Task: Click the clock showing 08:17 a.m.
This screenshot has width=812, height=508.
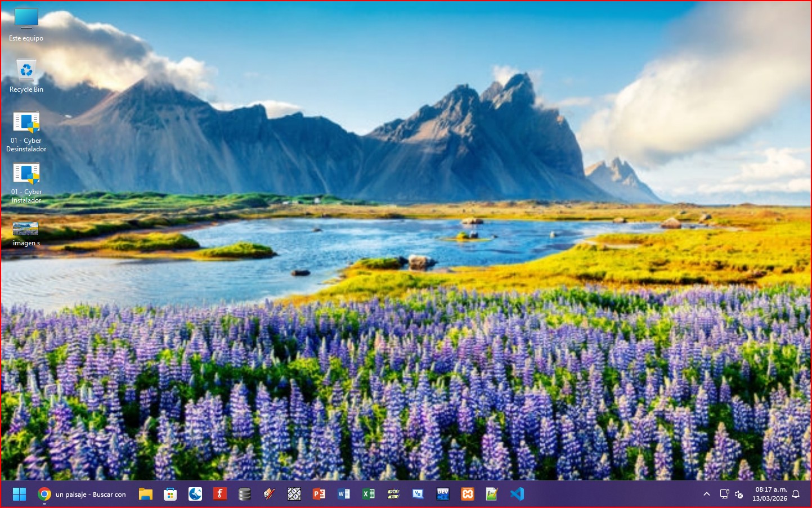Action: coord(770,494)
